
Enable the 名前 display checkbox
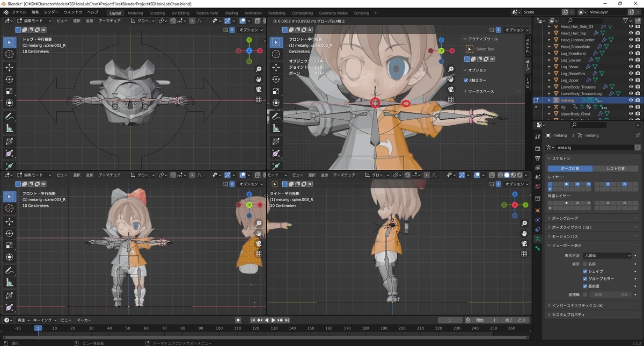click(585, 264)
